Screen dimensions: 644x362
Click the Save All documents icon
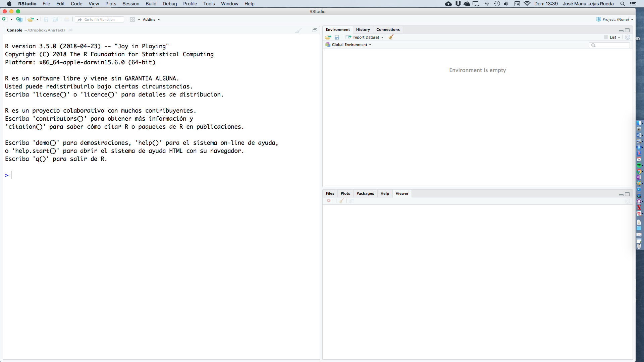point(55,19)
